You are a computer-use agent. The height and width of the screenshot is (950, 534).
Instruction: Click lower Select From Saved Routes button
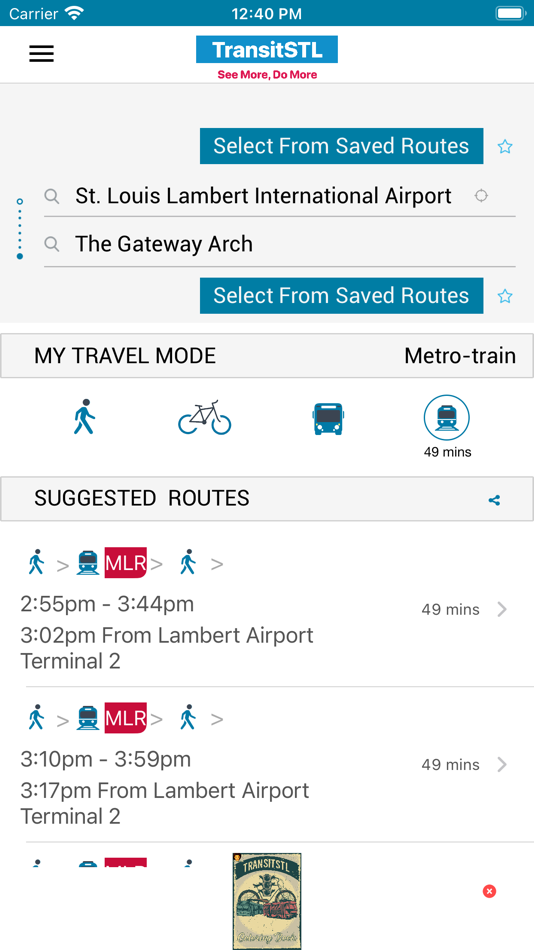(x=342, y=296)
